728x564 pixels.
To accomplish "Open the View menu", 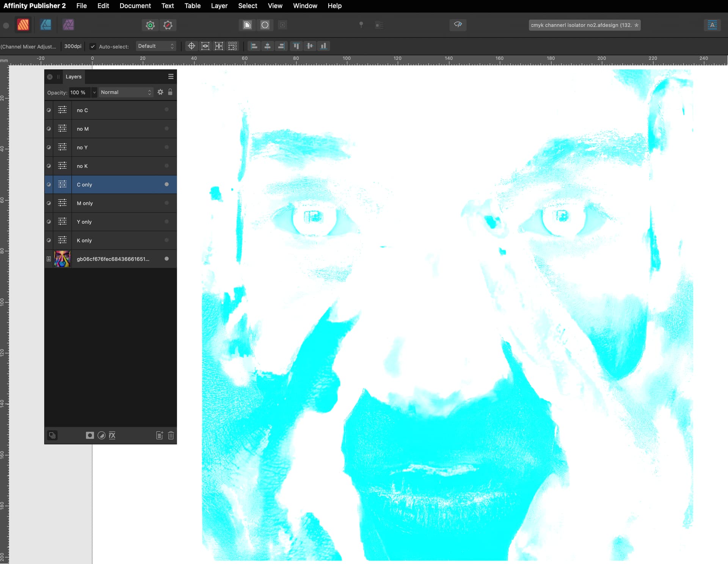I will (275, 6).
